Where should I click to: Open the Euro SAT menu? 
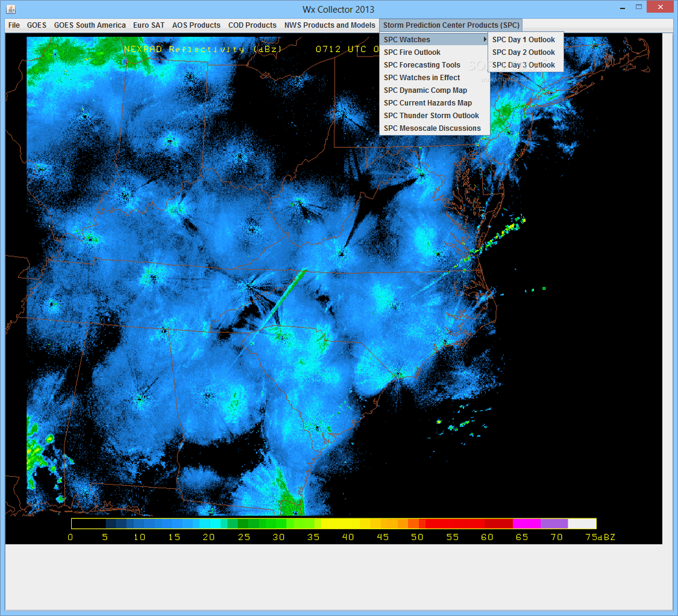149,25
